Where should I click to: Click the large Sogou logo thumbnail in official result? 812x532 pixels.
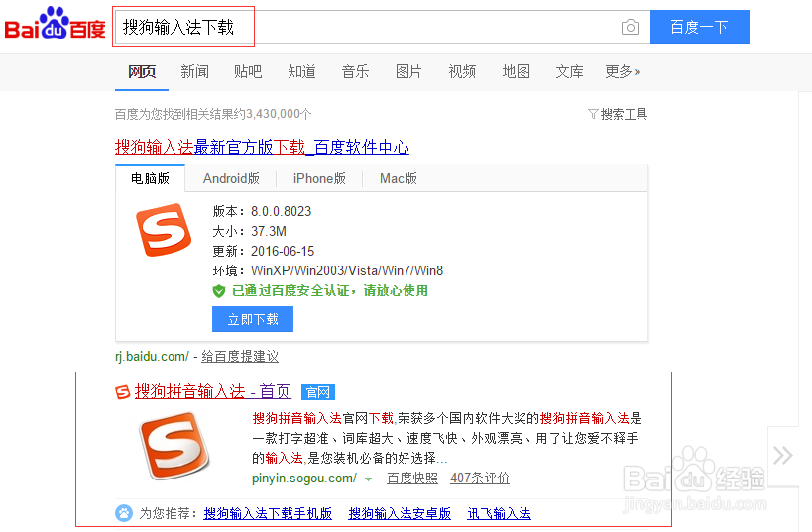click(x=174, y=445)
